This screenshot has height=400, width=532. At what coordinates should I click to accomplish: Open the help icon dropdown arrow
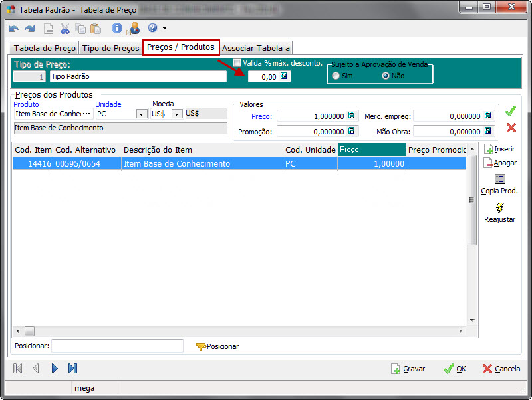click(x=164, y=29)
